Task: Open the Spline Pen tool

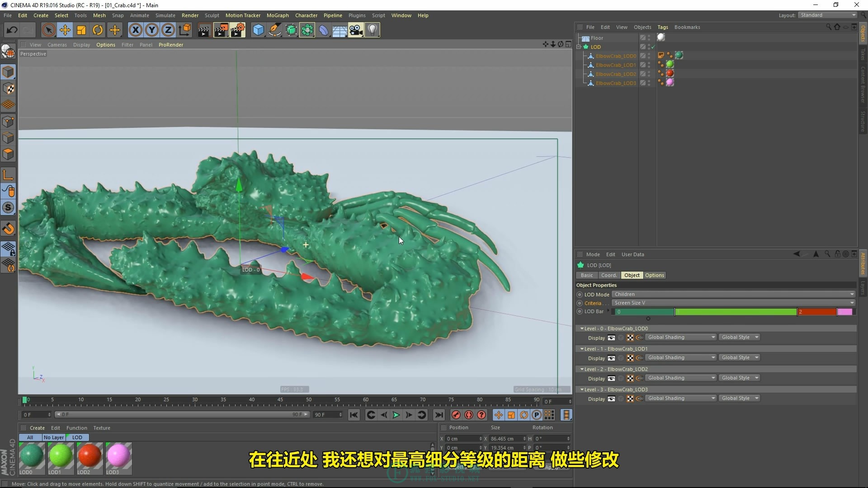Action: point(274,30)
